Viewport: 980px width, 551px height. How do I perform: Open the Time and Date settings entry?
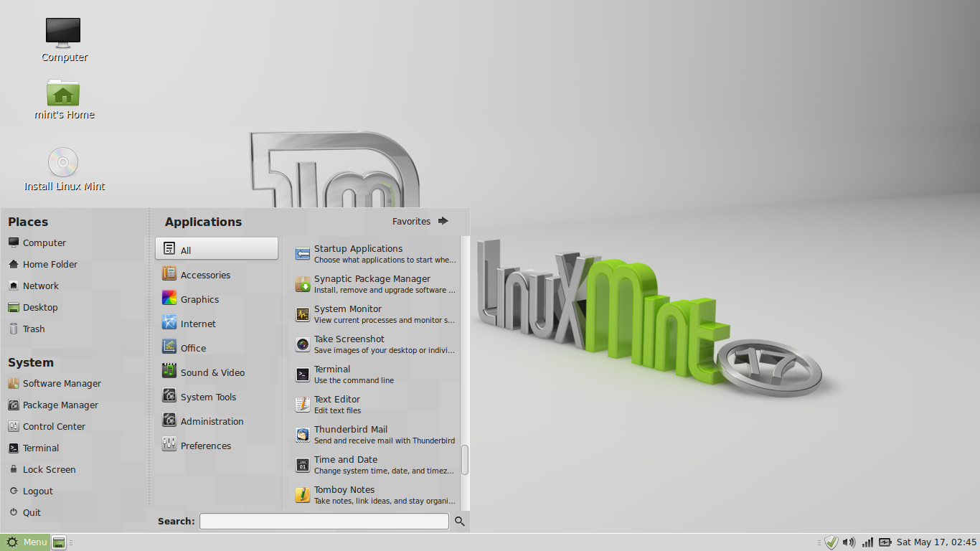point(375,465)
